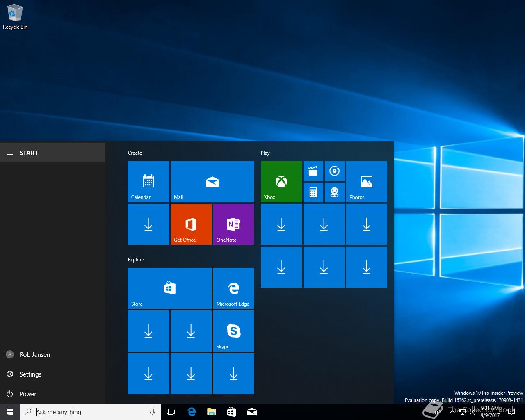This screenshot has height=420, width=525.
Task: Click the Cortana microphone icon
Action: coord(152,412)
